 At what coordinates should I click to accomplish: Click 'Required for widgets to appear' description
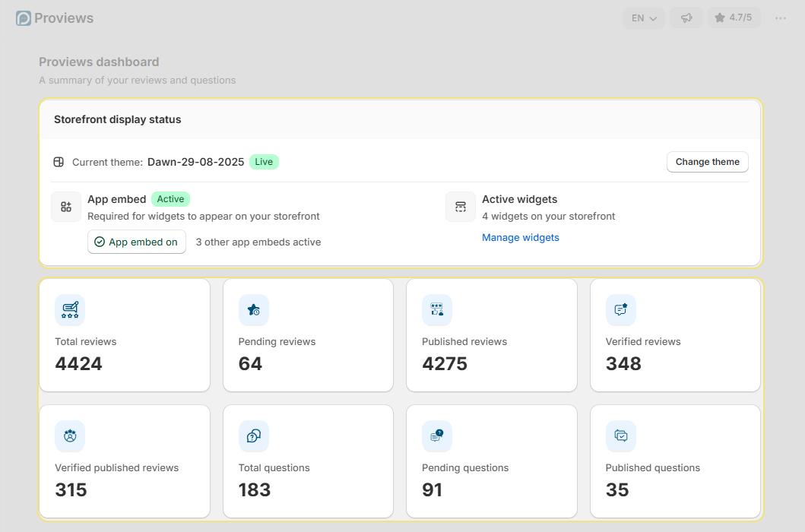203,216
